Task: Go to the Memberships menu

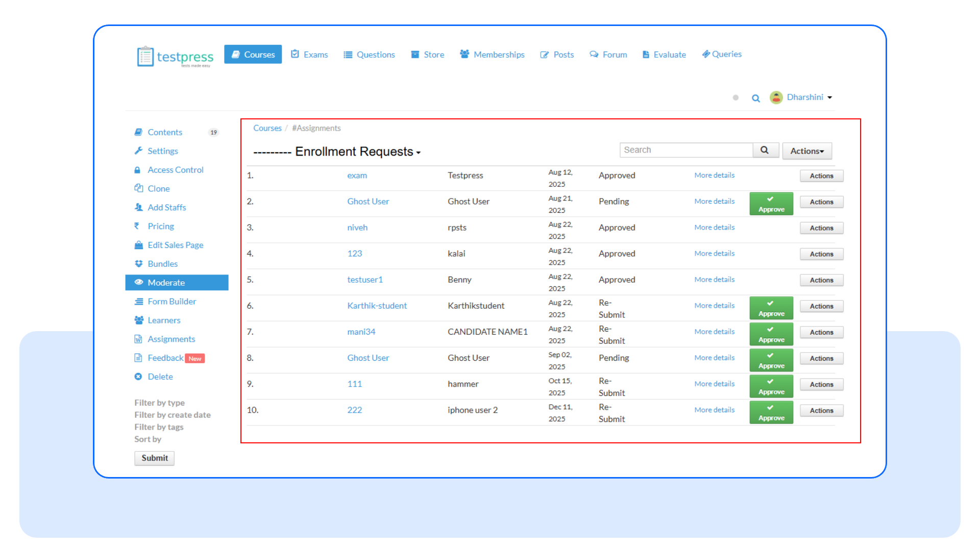Action: point(492,55)
